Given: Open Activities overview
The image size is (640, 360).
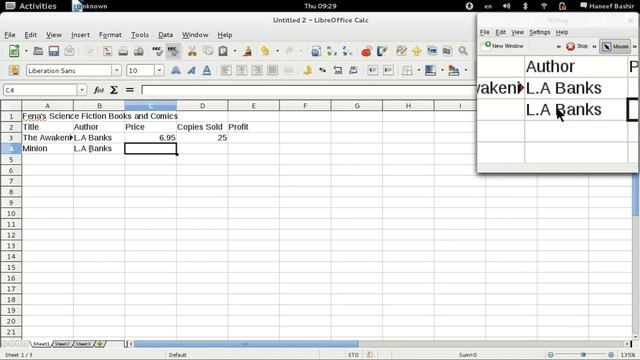Looking at the screenshot, I should click(31, 6).
